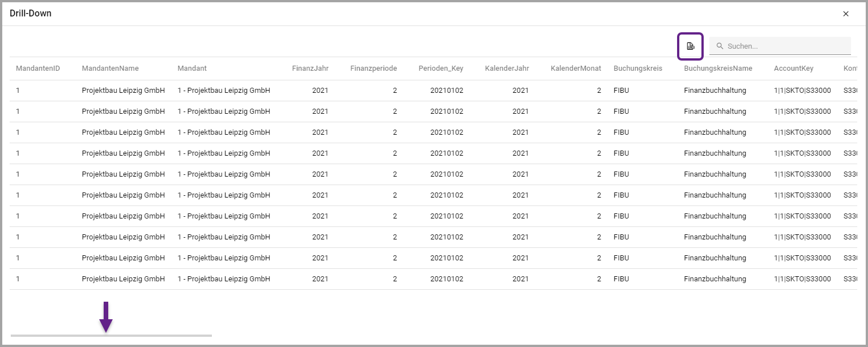Click the Mandant column header
This screenshot has width=868, height=347.
coord(192,68)
